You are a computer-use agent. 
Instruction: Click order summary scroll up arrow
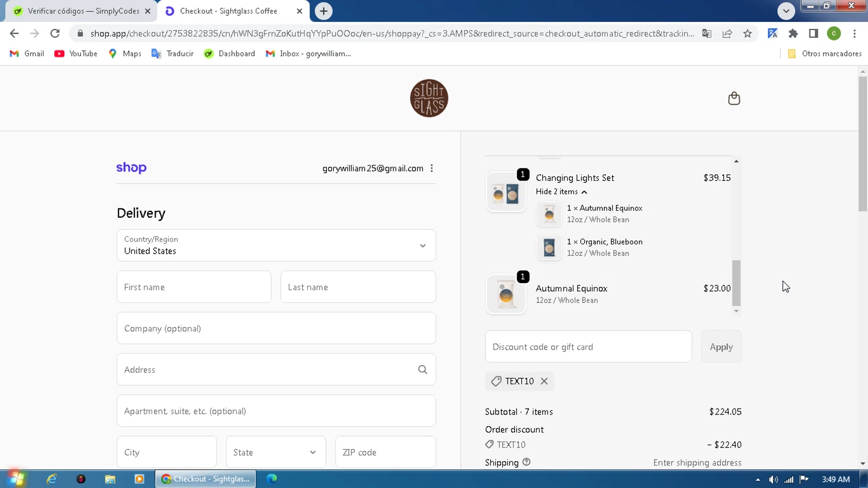(x=736, y=161)
